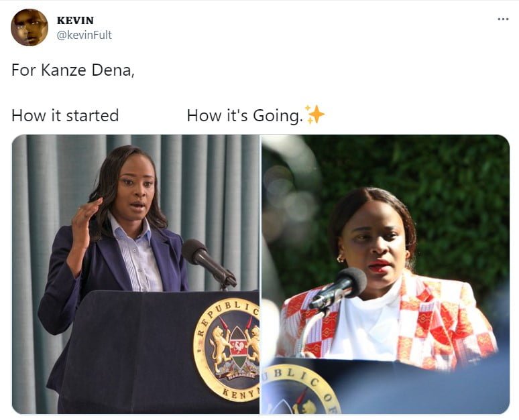Click the "How it's Going." caption text
Screen dimensions: 519x420
pos(245,116)
